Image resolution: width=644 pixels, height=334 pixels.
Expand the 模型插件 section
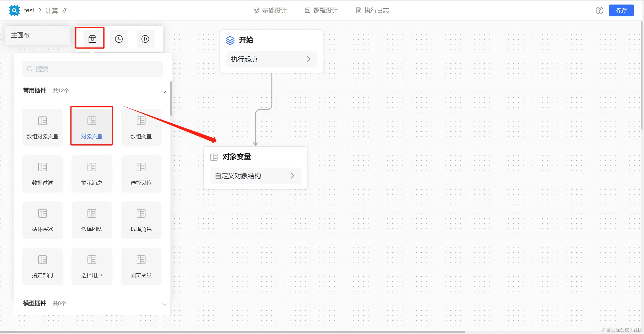click(x=164, y=304)
